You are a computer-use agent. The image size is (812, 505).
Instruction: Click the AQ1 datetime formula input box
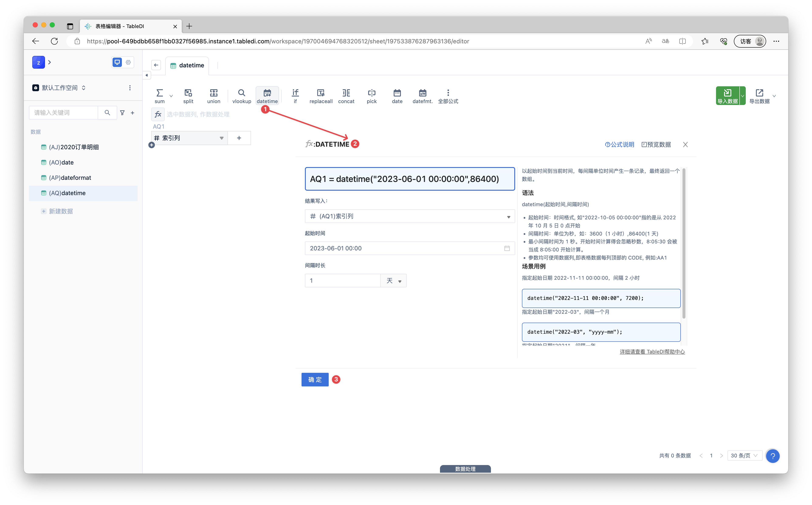(x=410, y=179)
